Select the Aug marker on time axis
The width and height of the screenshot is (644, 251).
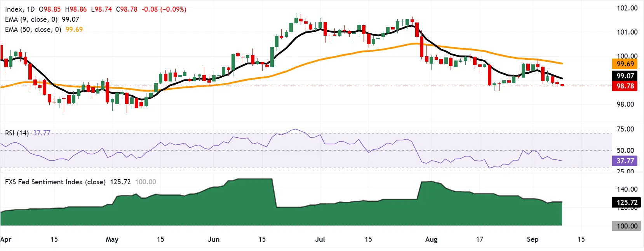[x=431, y=239]
